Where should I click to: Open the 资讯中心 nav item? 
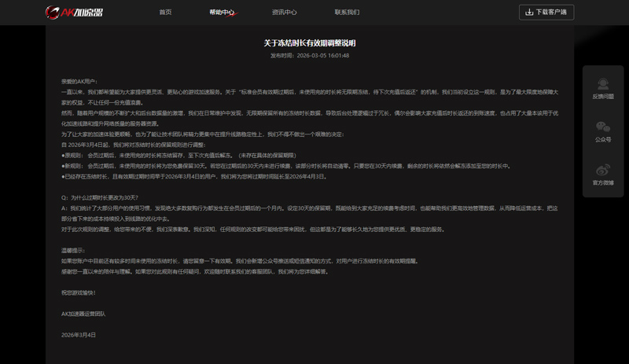coord(285,13)
